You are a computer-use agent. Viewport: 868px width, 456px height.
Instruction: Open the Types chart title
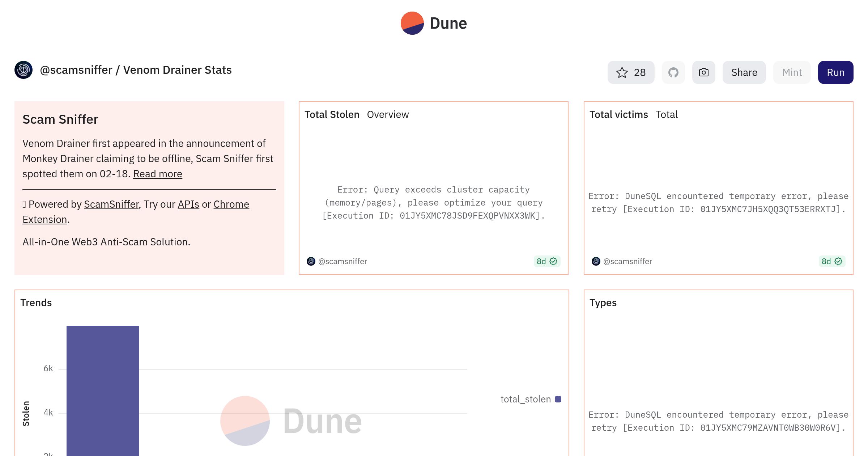tap(603, 303)
